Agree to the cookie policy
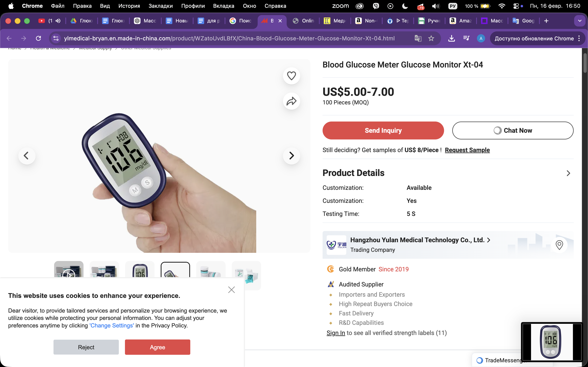Image resolution: width=588 pixels, height=367 pixels. tap(157, 347)
